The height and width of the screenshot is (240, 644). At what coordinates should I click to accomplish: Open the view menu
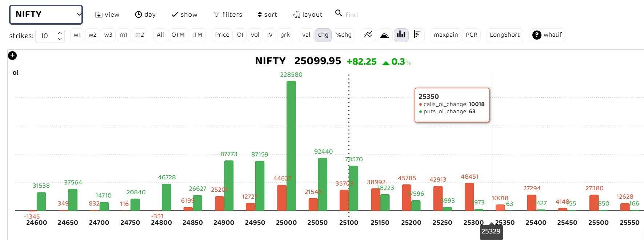point(107,15)
